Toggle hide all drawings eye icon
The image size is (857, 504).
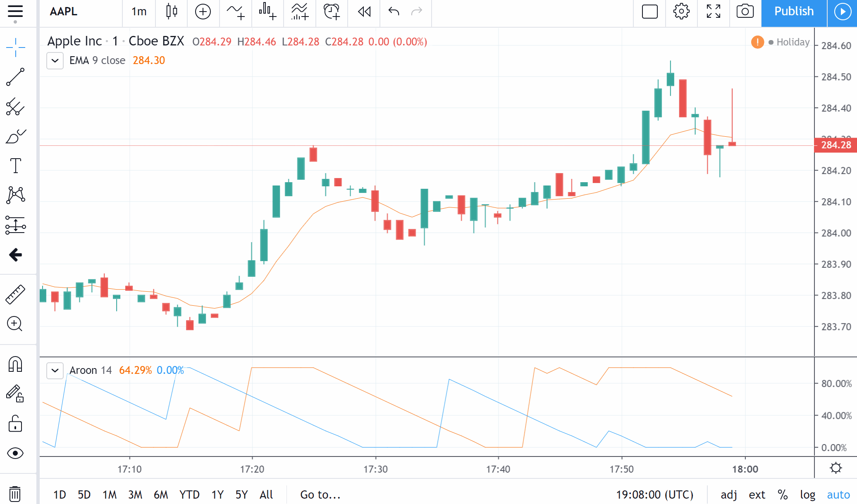tap(15, 453)
